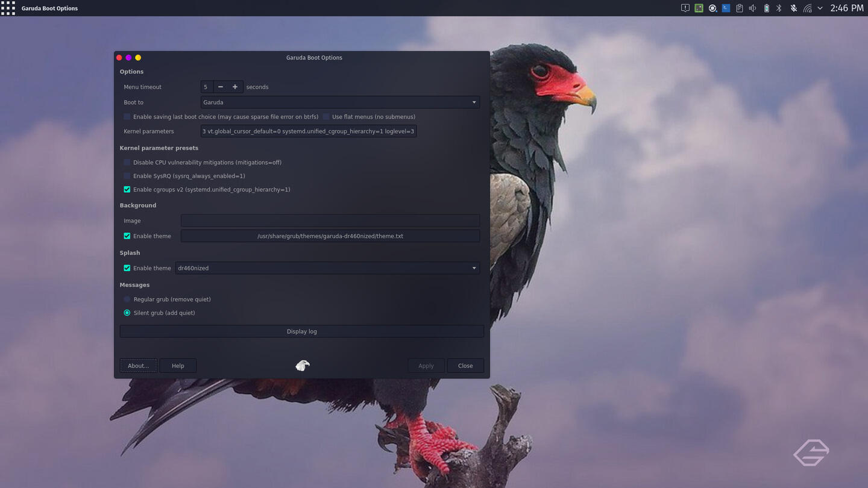
Task: Open the audio volume tray icon
Action: pyautogui.click(x=752, y=8)
